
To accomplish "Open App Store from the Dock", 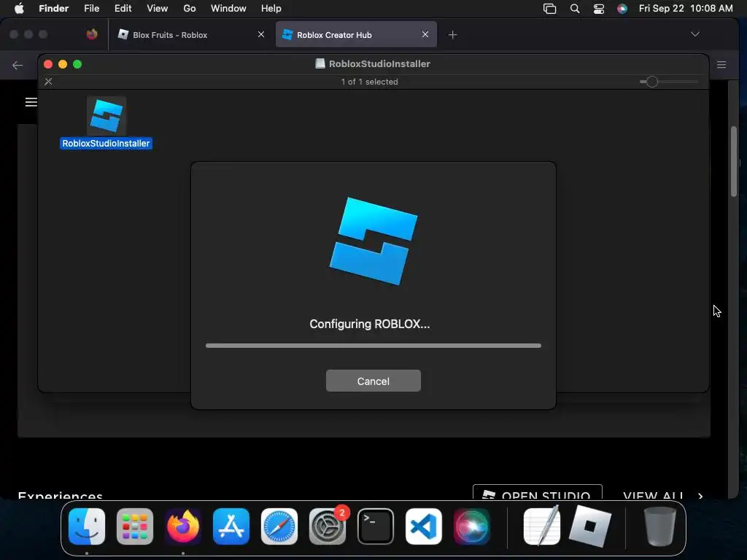I will coord(231,526).
